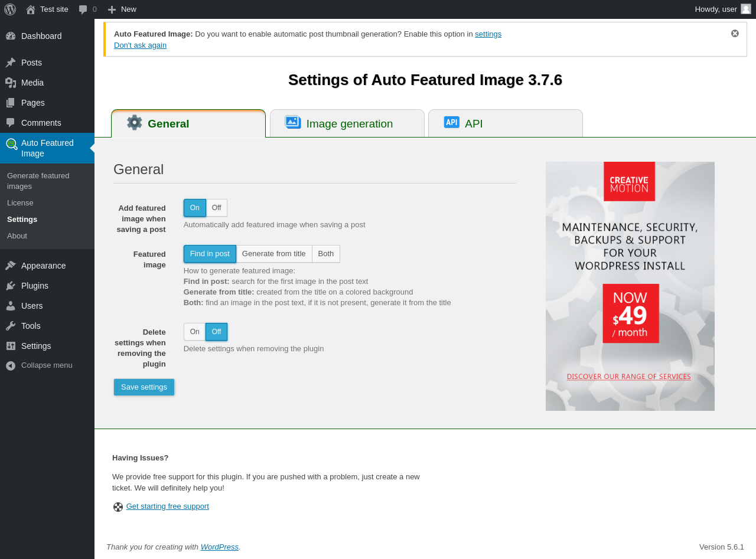756x559 pixels.
Task: Choose Both for featured image source
Action: (326, 254)
